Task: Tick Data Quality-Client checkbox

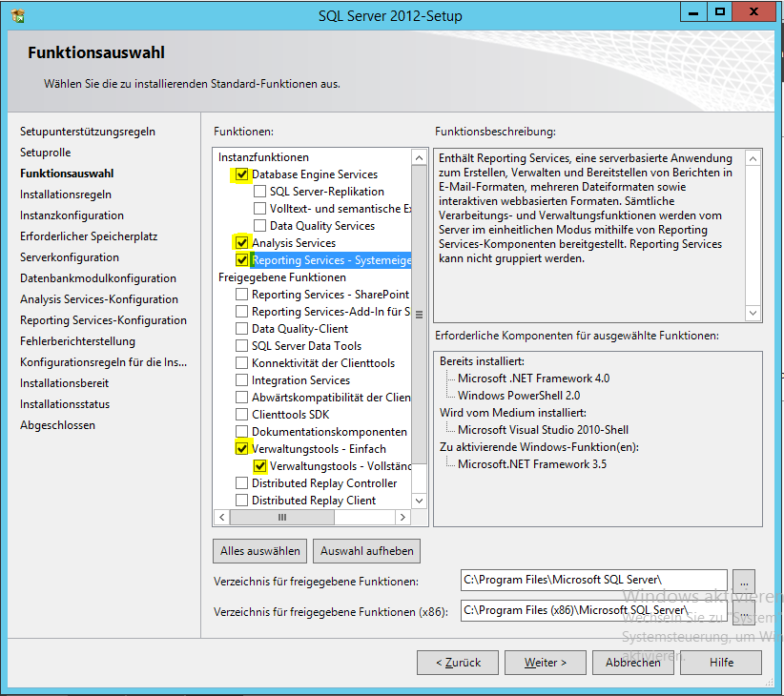Action: [242, 329]
